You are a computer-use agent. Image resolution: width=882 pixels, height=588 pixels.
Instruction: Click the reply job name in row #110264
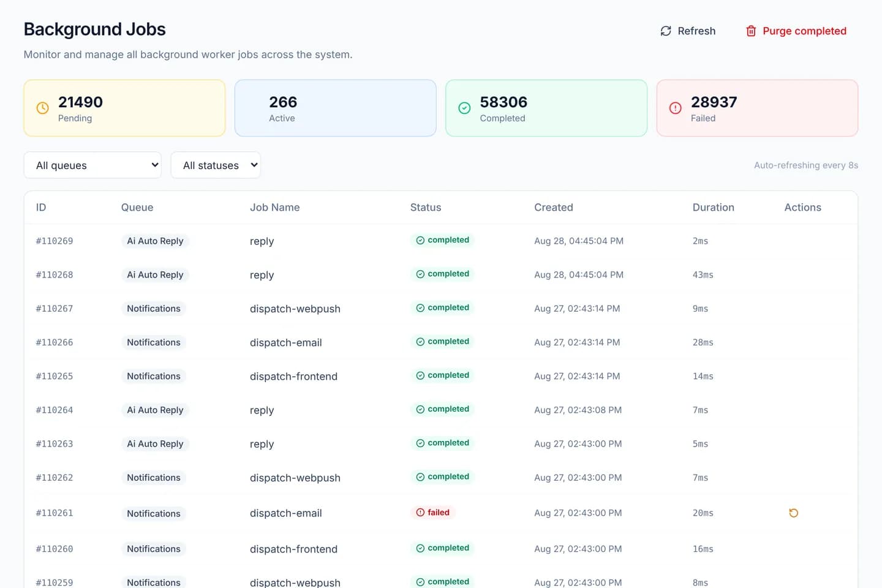(262, 410)
